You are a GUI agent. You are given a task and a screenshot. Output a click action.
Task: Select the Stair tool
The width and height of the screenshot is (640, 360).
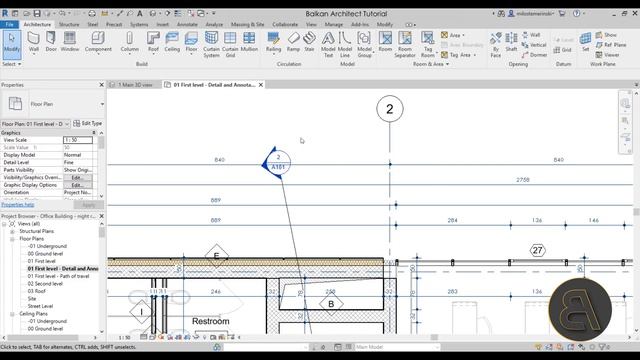click(x=309, y=42)
